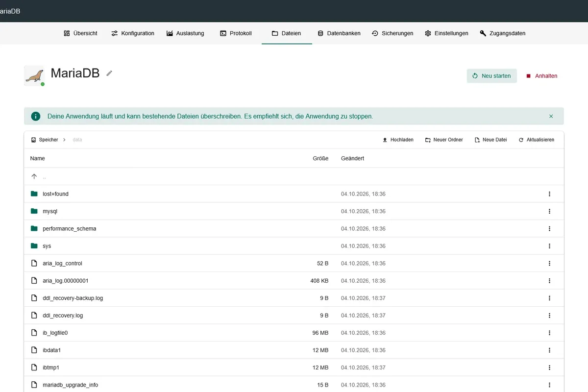The width and height of the screenshot is (588, 392).
Task: Click the folder icon of mysql
Action: 34,211
